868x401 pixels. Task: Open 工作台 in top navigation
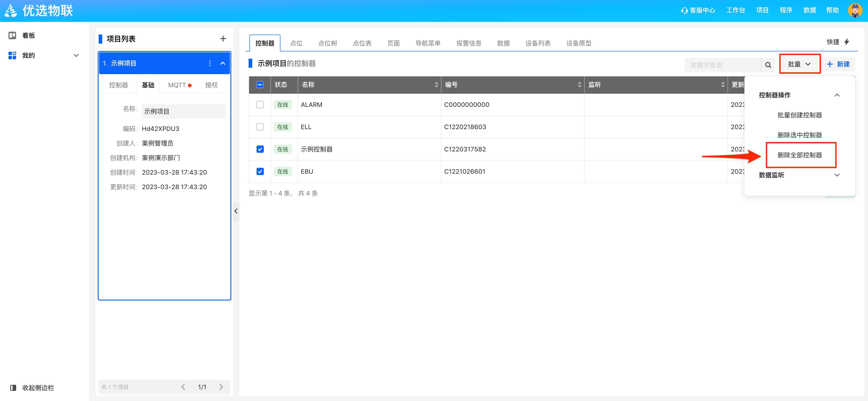735,10
